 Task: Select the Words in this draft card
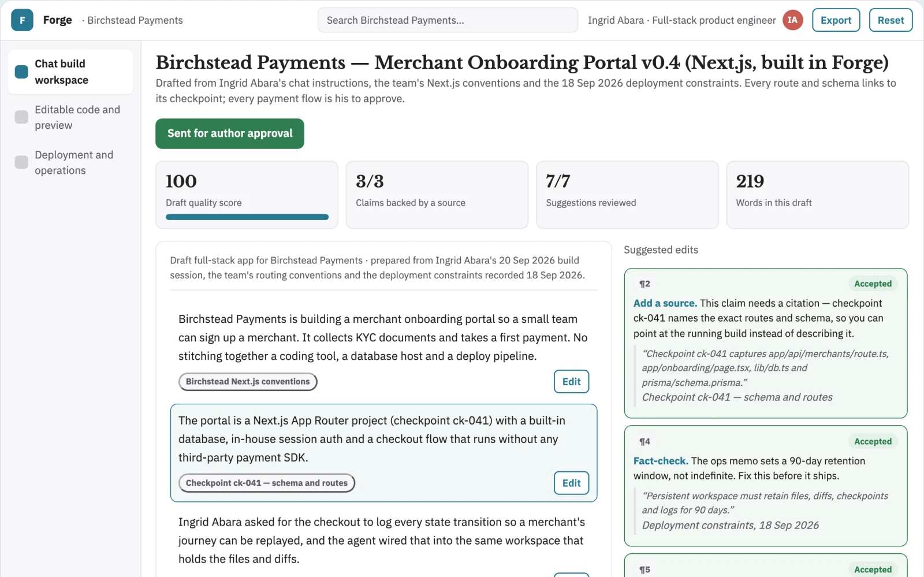817,195
